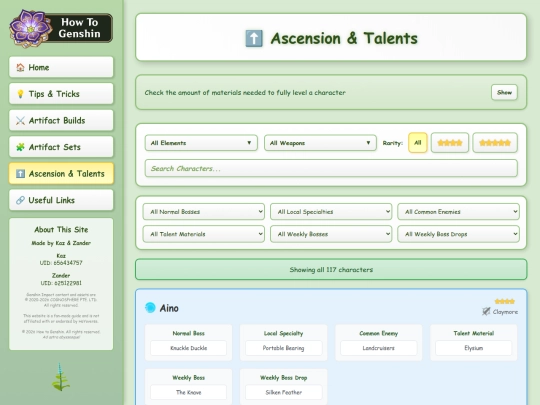The width and height of the screenshot is (540, 405).
Task: Open the All Talent Materials dropdown
Action: pos(204,234)
